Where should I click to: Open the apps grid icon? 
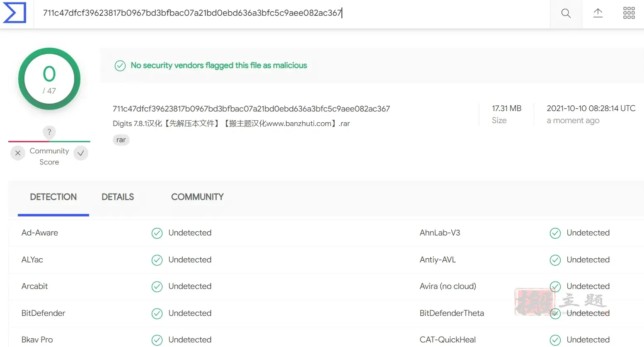coord(629,13)
